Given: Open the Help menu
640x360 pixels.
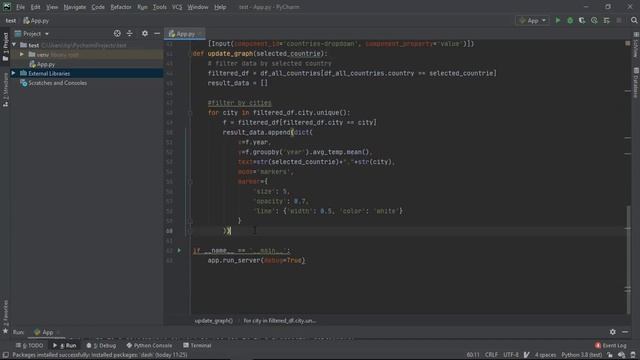Looking at the screenshot, I should click(x=220, y=7).
